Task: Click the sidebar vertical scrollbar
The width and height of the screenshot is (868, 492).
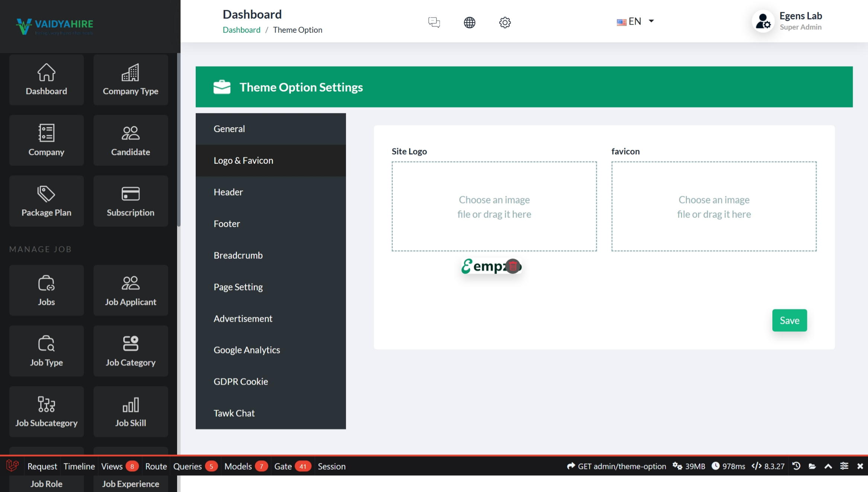Action: click(179, 139)
